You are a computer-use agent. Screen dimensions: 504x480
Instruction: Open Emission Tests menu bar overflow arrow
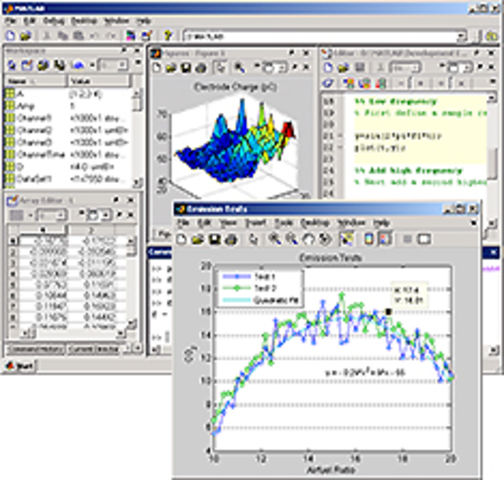473,223
